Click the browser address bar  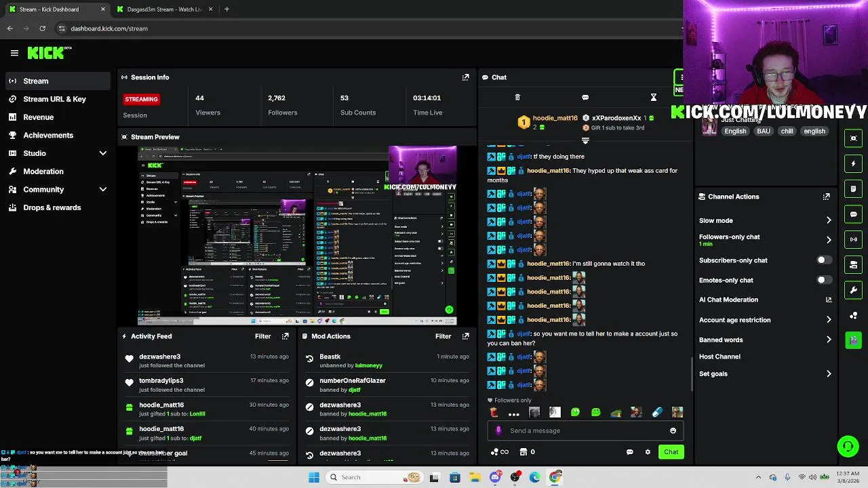tap(366, 28)
